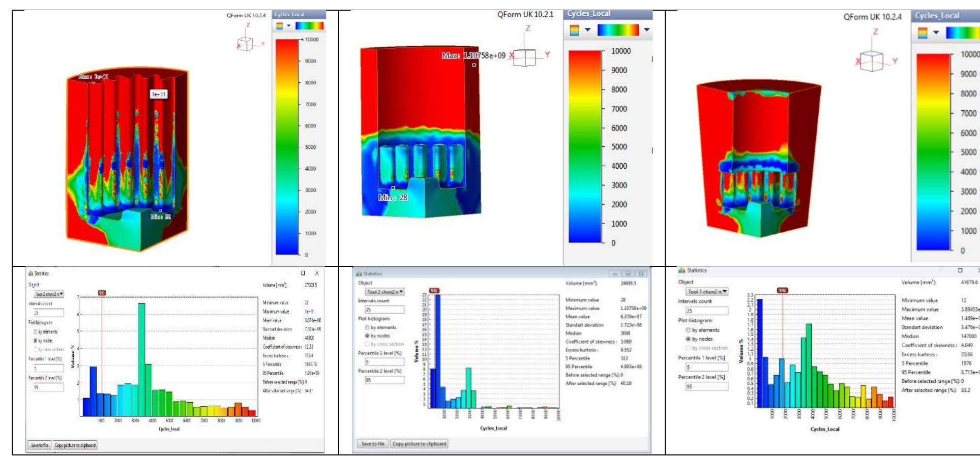Click palette icon in viewer showing Max: 1e+11
The width and height of the screenshot is (980, 459).
[279, 26]
